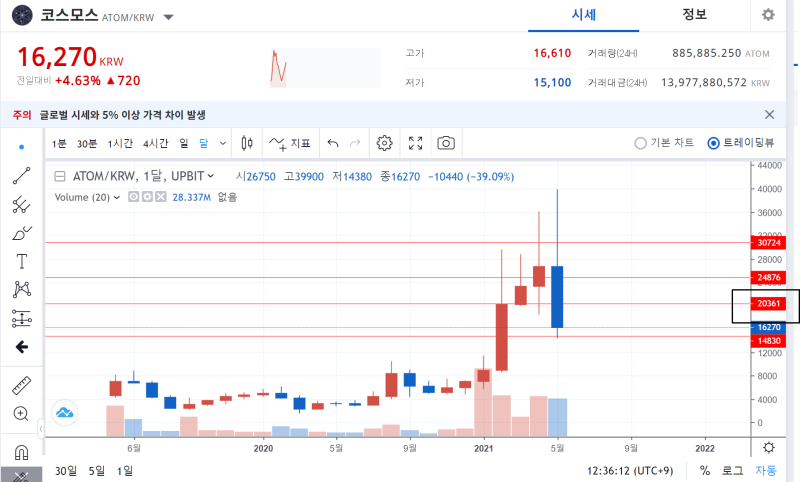
Task: Click the back arrow icon in sidebar
Action: [21, 347]
